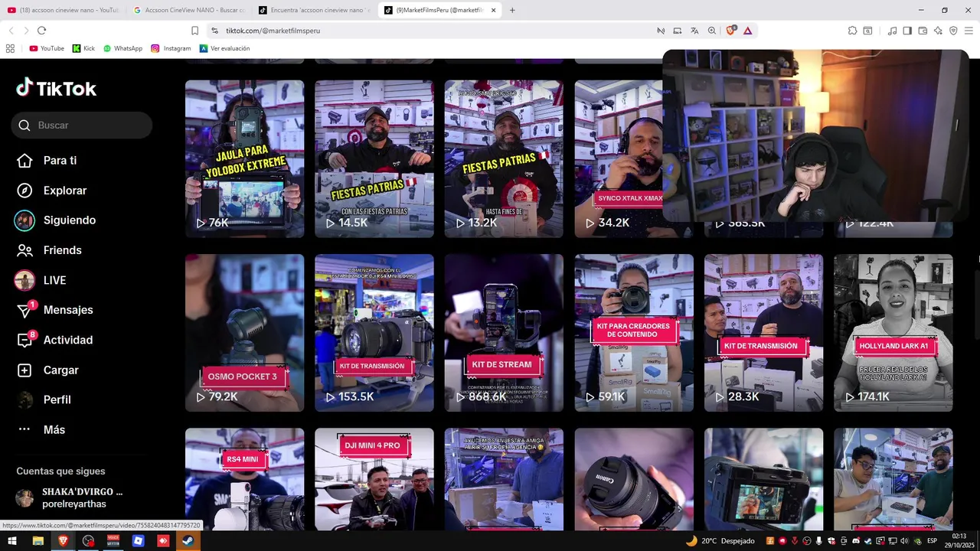
Task: Open Steam from the taskbar
Action: [x=188, y=541]
